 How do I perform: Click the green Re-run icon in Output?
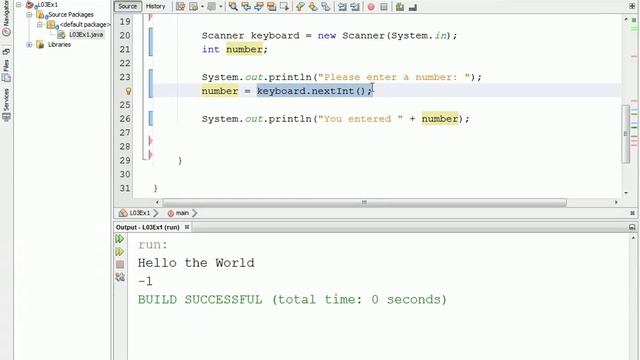click(x=120, y=238)
